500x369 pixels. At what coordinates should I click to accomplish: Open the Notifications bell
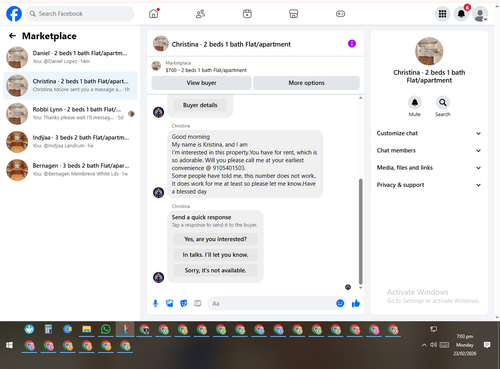(461, 14)
